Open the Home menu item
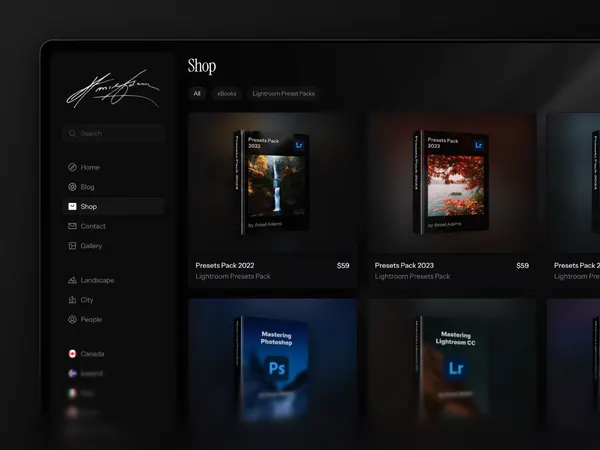 113,167
